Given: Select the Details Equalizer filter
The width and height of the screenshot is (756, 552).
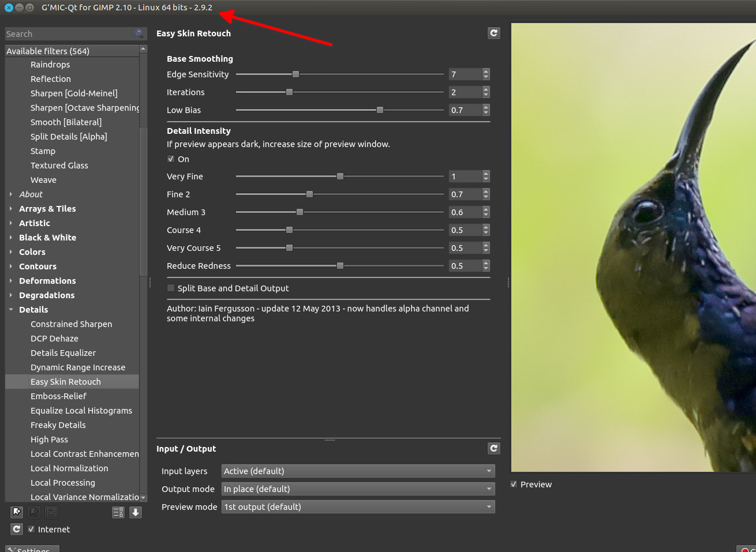Looking at the screenshot, I should [63, 353].
